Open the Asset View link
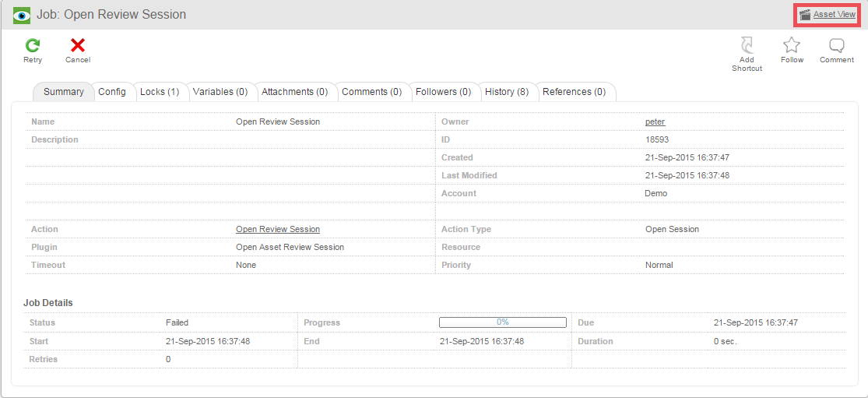868x398 pixels. [834, 15]
